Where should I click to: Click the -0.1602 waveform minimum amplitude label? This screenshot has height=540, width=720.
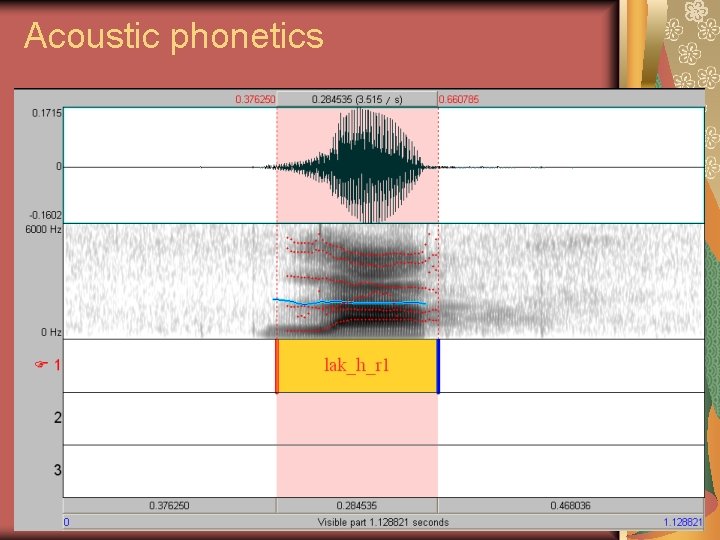[45, 215]
